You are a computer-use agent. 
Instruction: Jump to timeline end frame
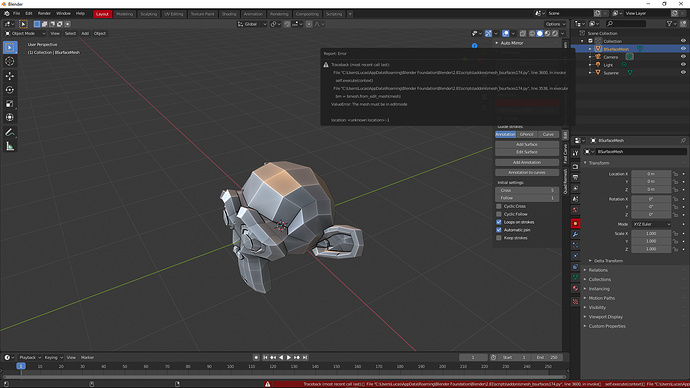[305, 358]
